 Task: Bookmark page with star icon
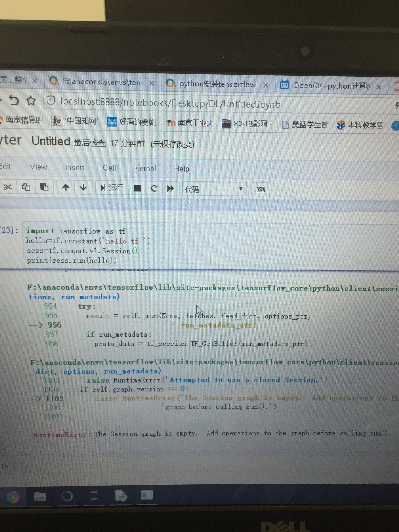pyautogui.click(x=31, y=101)
